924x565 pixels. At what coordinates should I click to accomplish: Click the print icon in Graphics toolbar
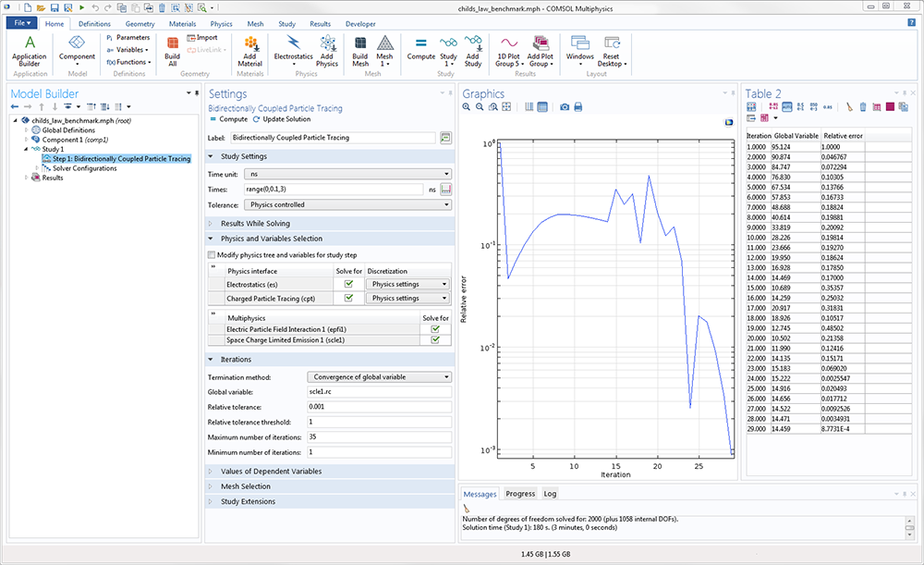(578, 107)
